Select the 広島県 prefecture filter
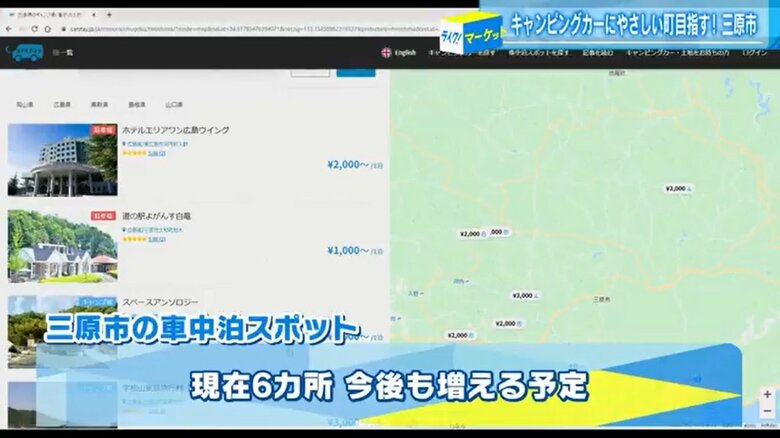Viewport: 780px width, 438px height. tap(62, 104)
